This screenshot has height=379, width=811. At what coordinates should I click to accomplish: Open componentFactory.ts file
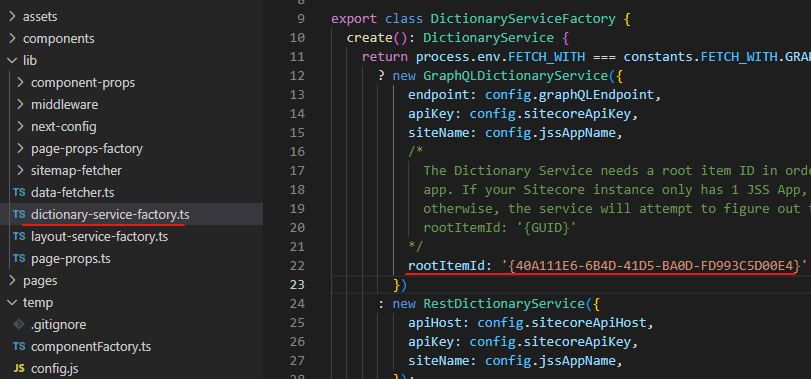click(91, 346)
